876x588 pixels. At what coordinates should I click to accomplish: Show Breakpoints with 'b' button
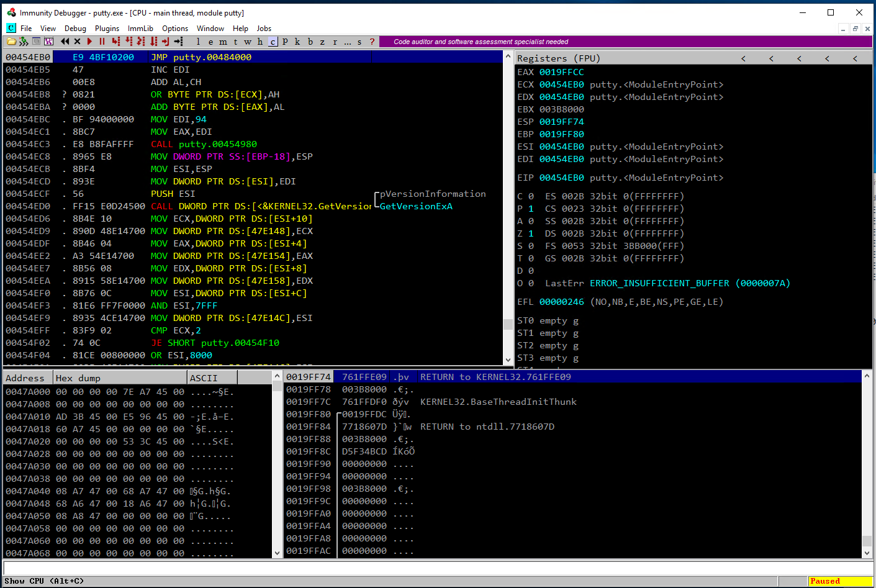(310, 42)
